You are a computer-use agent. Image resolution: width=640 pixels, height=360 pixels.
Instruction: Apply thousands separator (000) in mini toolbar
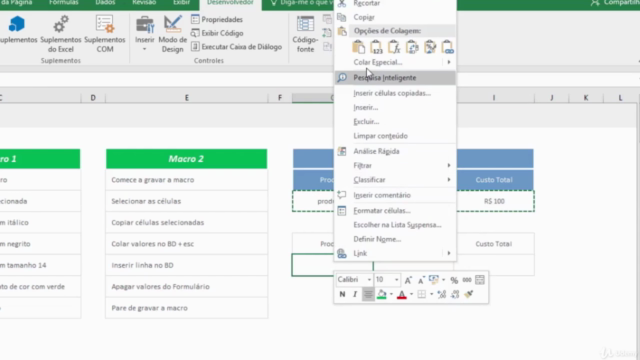[467, 280]
